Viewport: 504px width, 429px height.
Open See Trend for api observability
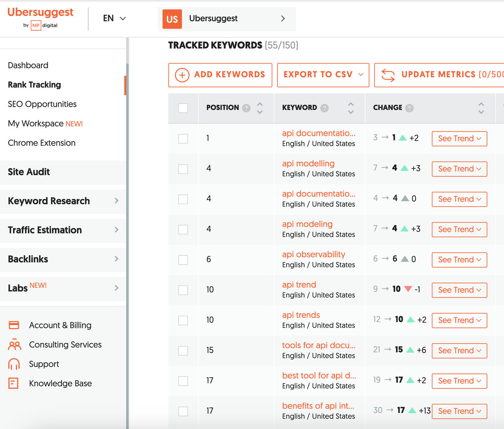click(x=459, y=260)
